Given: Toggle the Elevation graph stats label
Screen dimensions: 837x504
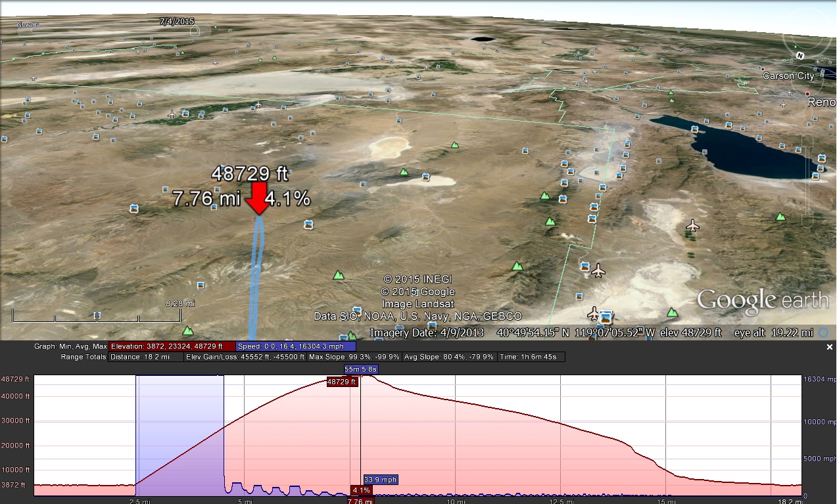Looking at the screenshot, I should pyautogui.click(x=166, y=346).
